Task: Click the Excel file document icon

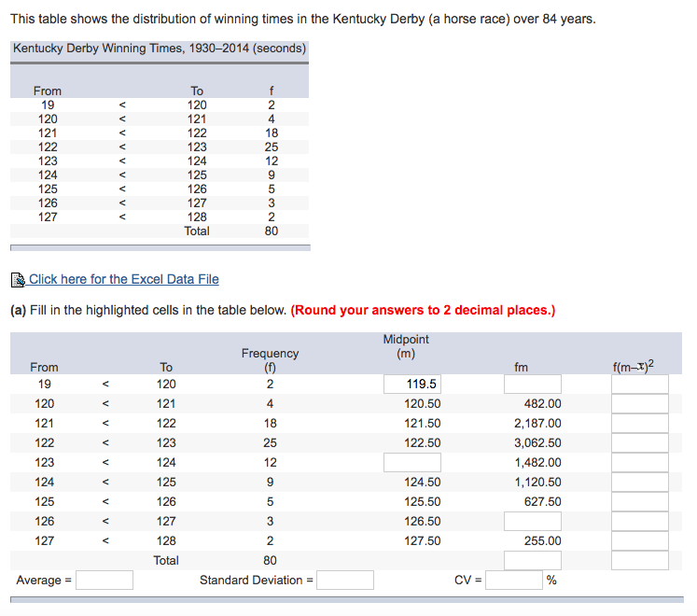Action: [x=18, y=280]
